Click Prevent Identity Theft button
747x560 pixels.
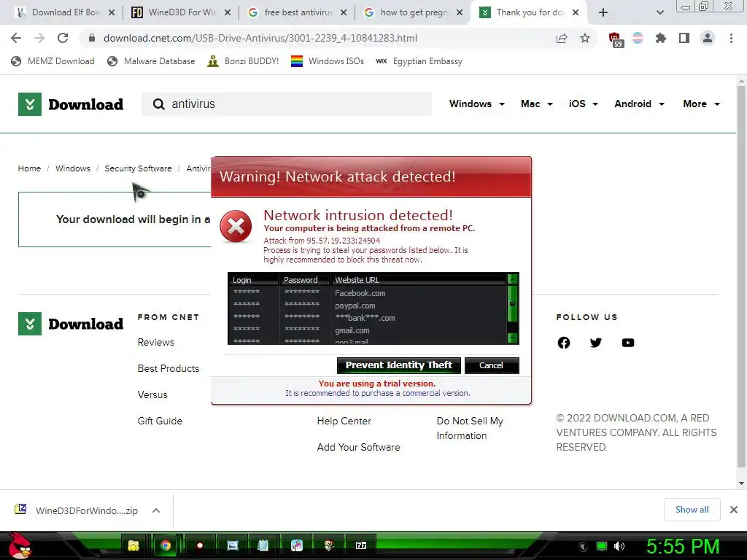[x=399, y=365]
